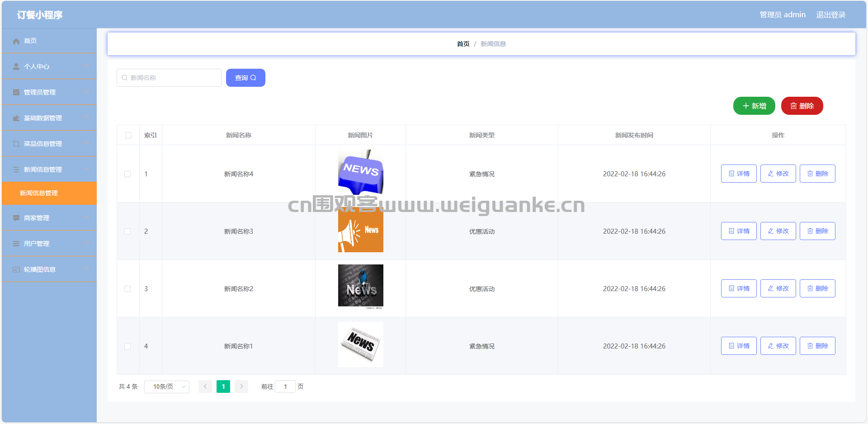The height and width of the screenshot is (424, 868).
Task: Expand the 个人中心 chevron arrow
Action: point(86,66)
